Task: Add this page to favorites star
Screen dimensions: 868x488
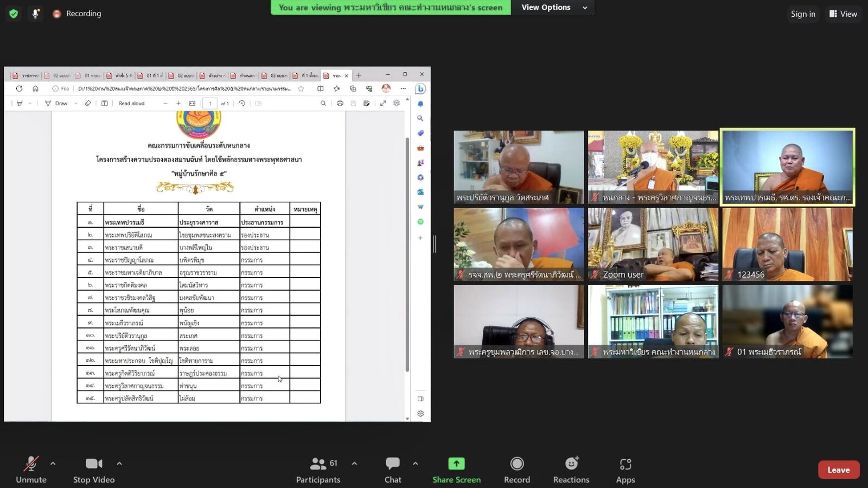Action: tap(301, 88)
